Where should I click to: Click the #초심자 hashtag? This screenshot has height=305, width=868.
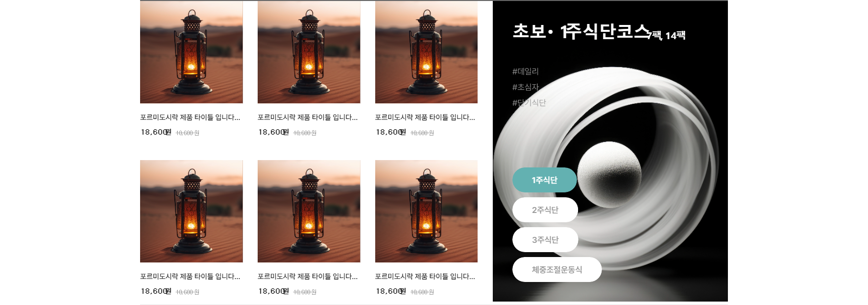pyautogui.click(x=526, y=87)
